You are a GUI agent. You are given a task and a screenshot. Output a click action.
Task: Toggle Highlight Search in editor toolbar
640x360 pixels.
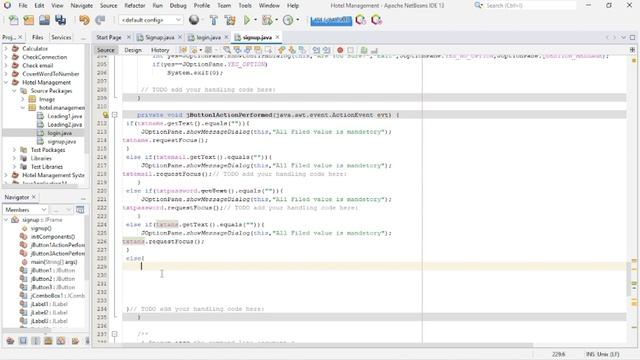pyautogui.click(x=257, y=50)
